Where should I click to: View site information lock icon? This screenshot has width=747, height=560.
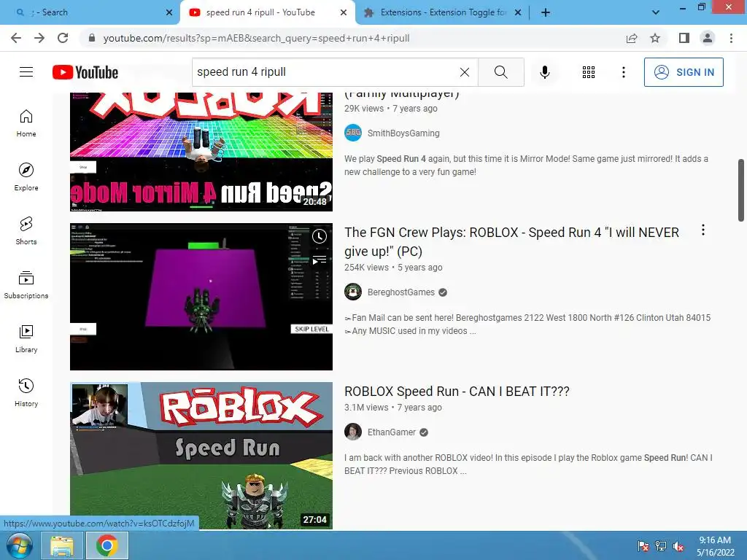[92, 38]
